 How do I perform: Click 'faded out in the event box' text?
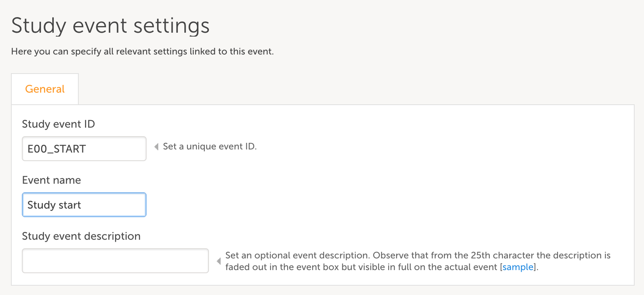click(282, 267)
